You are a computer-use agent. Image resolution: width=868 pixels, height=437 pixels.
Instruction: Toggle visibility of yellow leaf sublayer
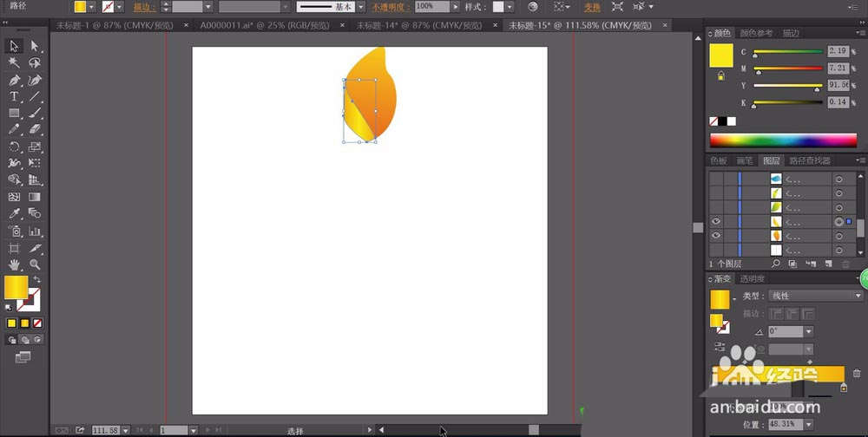[x=716, y=221]
